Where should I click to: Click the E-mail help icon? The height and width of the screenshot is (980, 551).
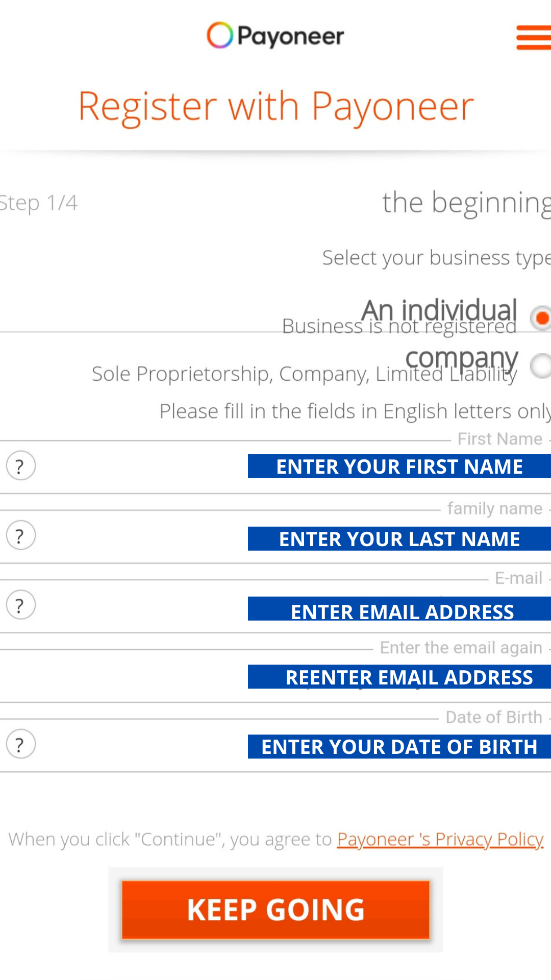[x=20, y=605]
